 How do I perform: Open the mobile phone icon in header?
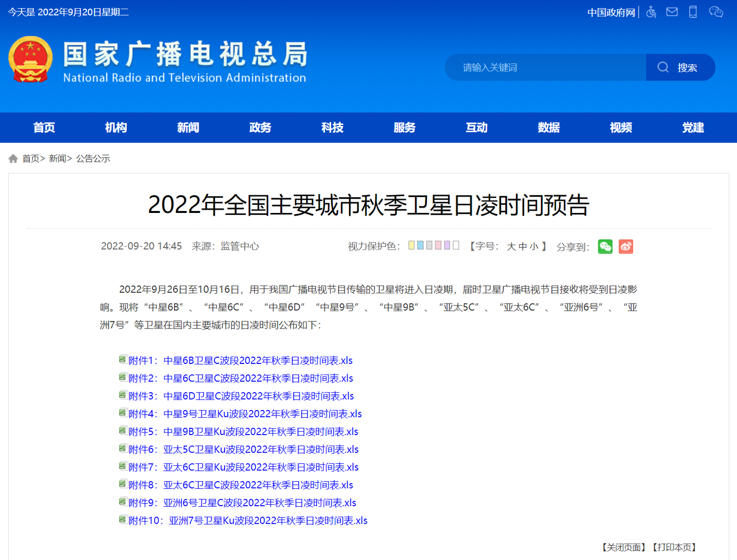point(693,12)
